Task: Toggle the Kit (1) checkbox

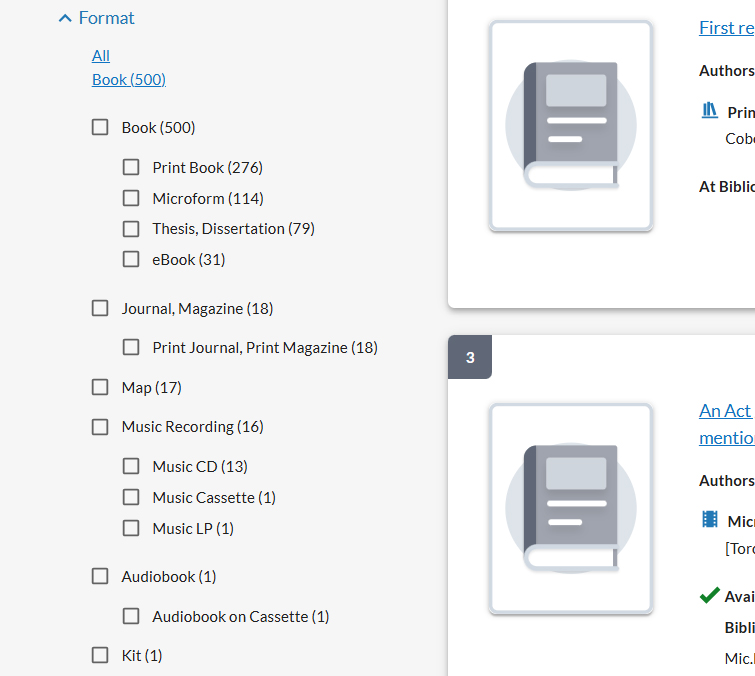Action: click(x=100, y=655)
